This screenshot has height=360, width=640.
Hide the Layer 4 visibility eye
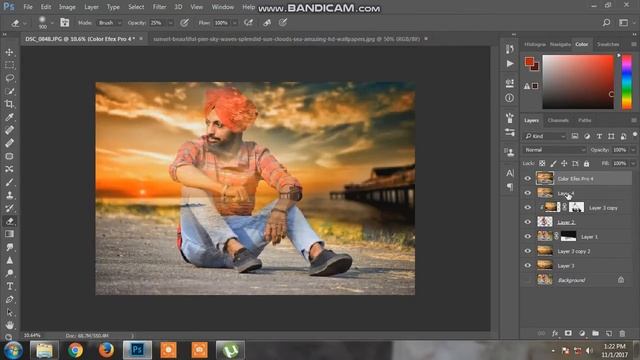(x=528, y=193)
